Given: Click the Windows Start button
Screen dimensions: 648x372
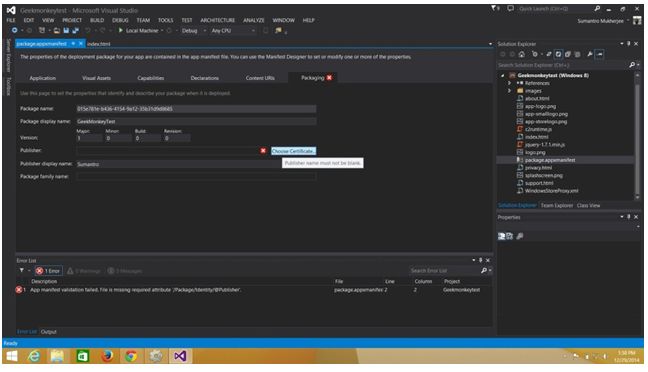Looking at the screenshot, I should pos(12,356).
